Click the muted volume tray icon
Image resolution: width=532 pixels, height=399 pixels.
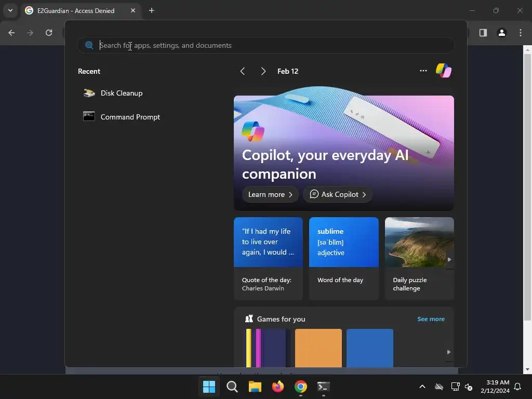(x=469, y=387)
